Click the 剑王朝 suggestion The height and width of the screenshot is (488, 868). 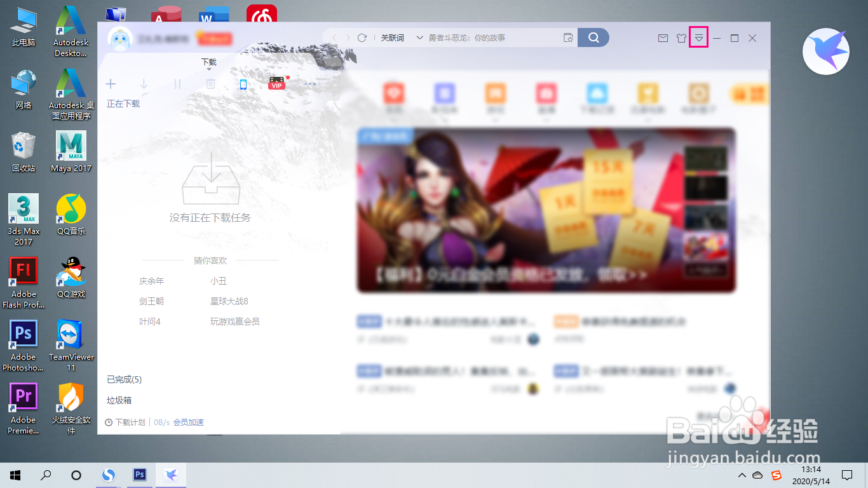pyautogui.click(x=151, y=301)
